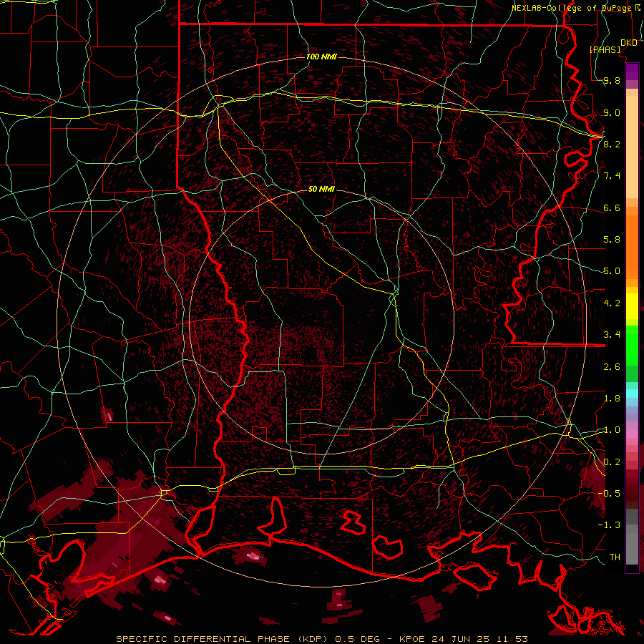Click the 9.8 value on the scale
The width and height of the screenshot is (644, 644).
click(612, 81)
